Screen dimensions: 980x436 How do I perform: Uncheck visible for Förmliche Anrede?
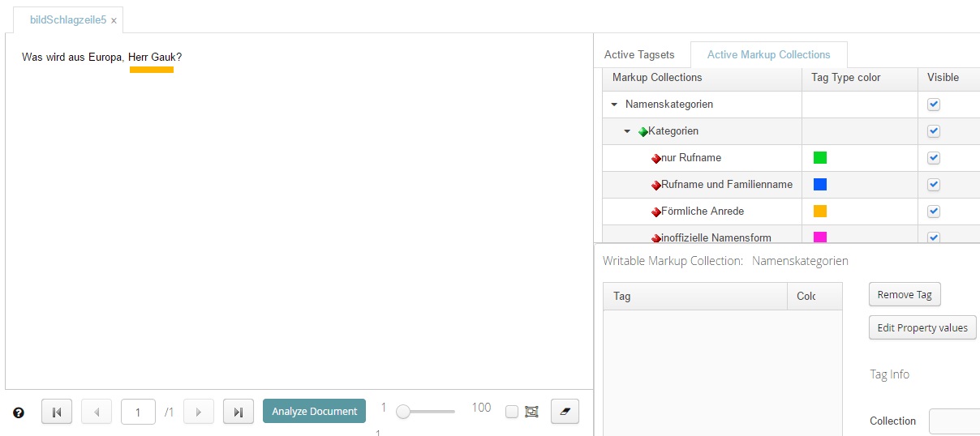[x=933, y=212]
